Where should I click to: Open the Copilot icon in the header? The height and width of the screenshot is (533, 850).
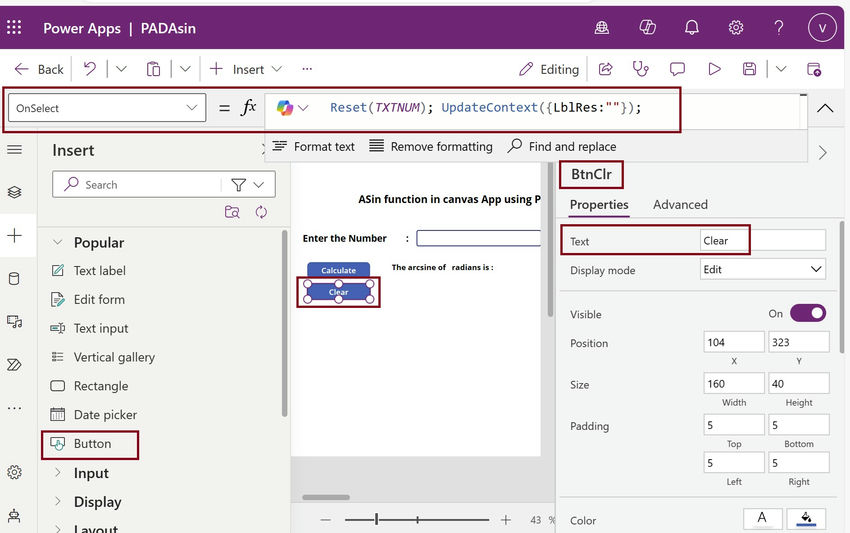click(647, 27)
